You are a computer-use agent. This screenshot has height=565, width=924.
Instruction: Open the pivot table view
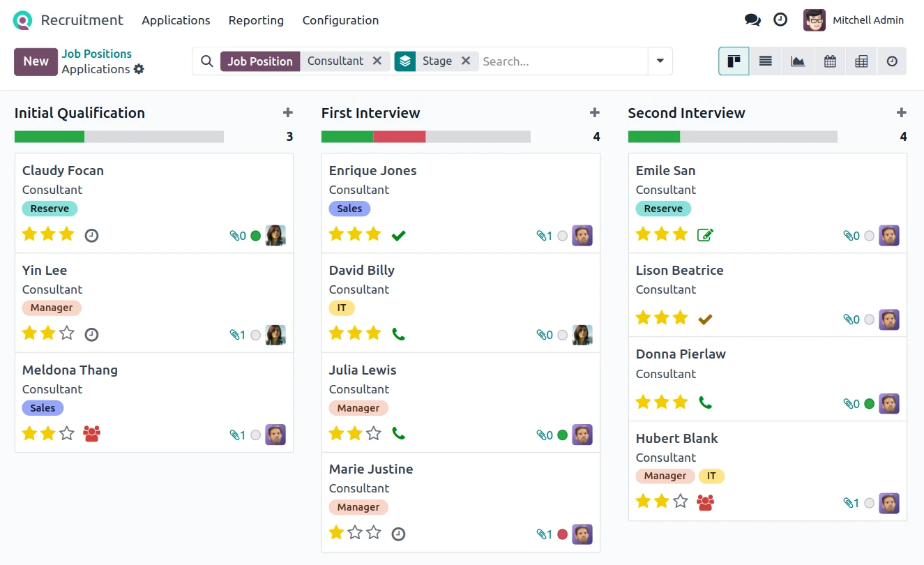[x=861, y=61]
